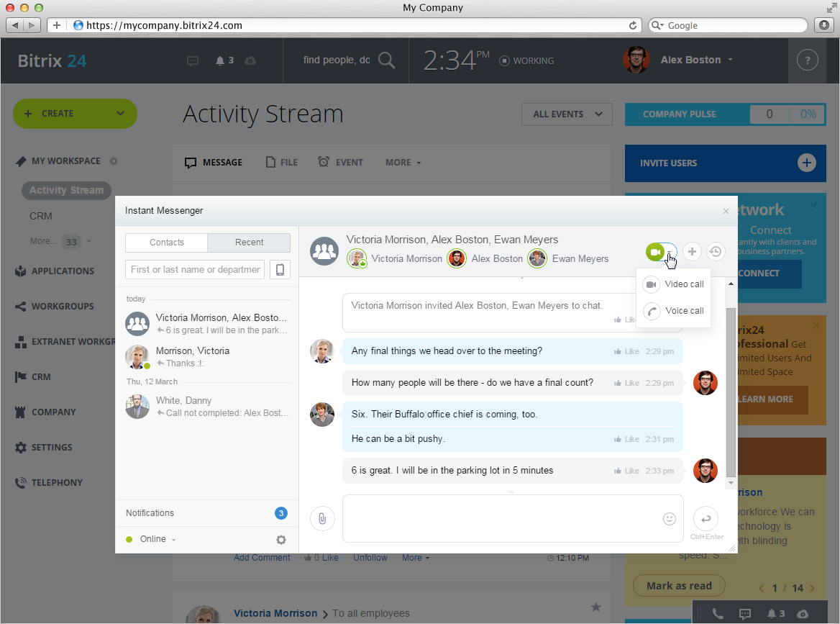The height and width of the screenshot is (624, 840).
Task: Click the chat messages scrollbar
Action: [x=731, y=392]
